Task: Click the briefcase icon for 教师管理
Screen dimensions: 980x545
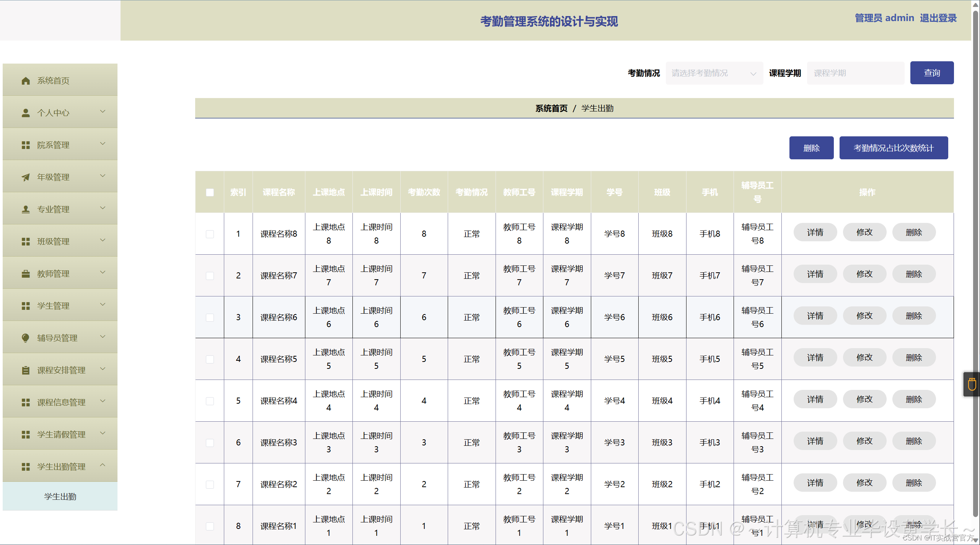Action: [x=26, y=274]
